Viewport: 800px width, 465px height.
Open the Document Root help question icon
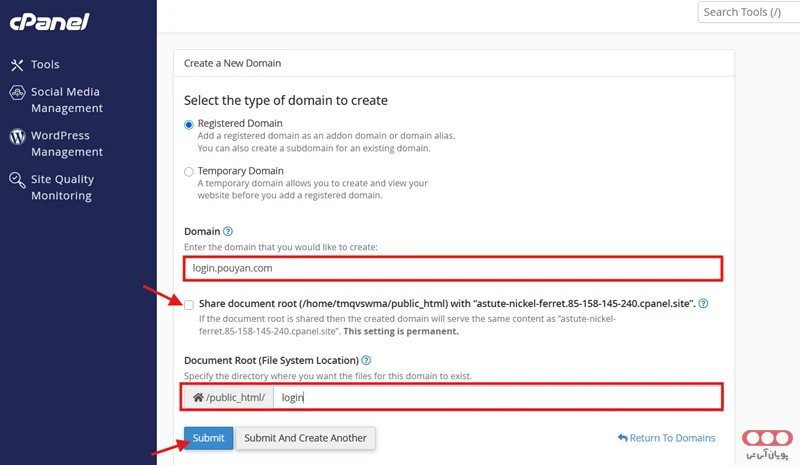coord(366,360)
